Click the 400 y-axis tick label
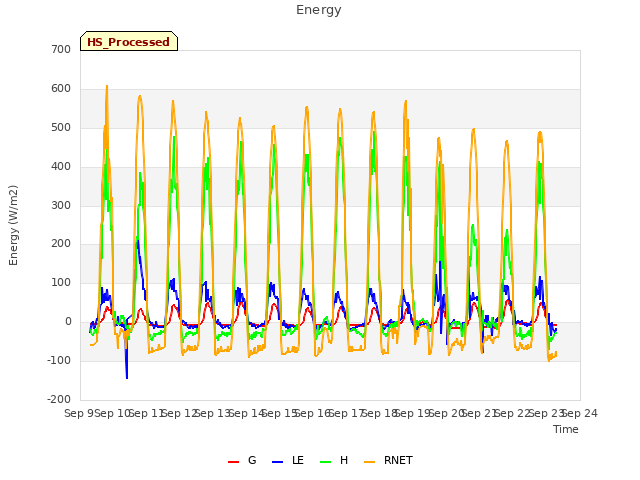 click(61, 167)
